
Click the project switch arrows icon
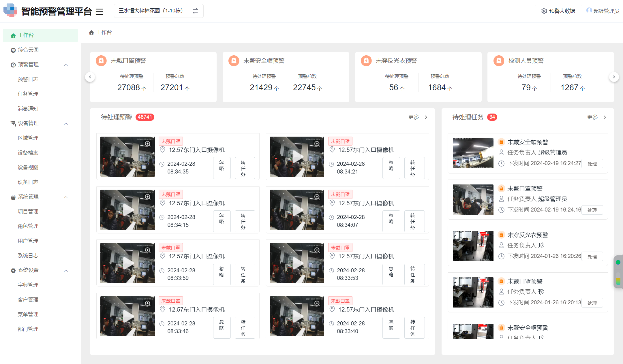point(195,11)
